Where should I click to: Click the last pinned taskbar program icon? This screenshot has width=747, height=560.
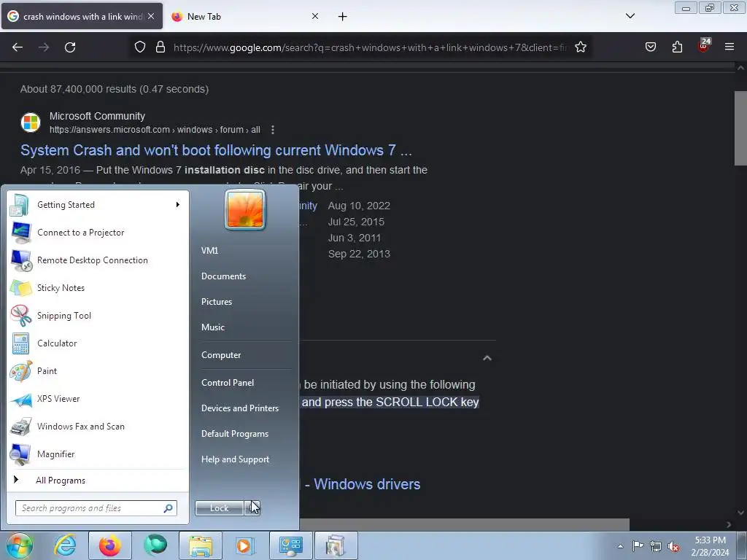(336, 545)
